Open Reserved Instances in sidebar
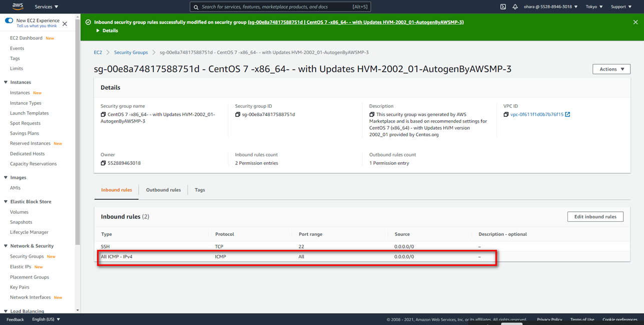The width and height of the screenshot is (644, 325). point(30,143)
